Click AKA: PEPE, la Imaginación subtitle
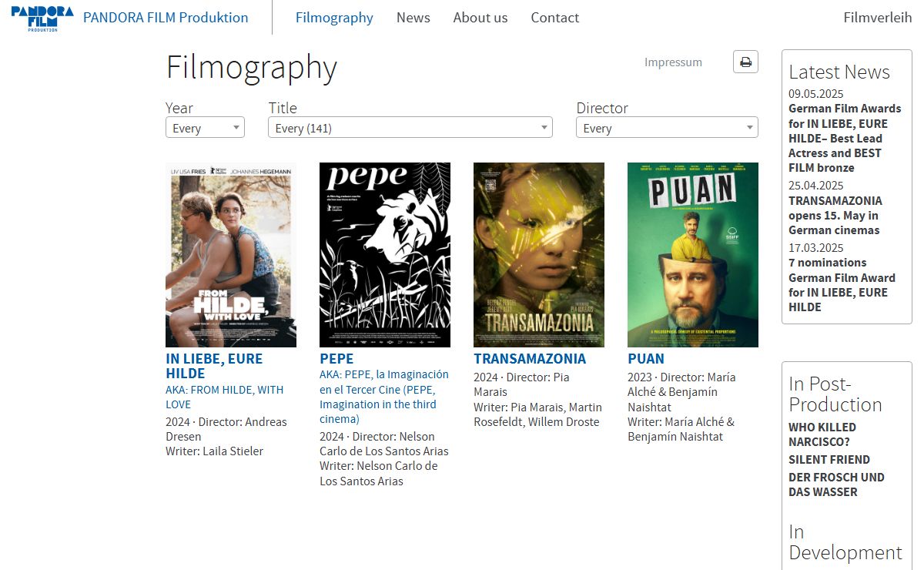 (383, 397)
